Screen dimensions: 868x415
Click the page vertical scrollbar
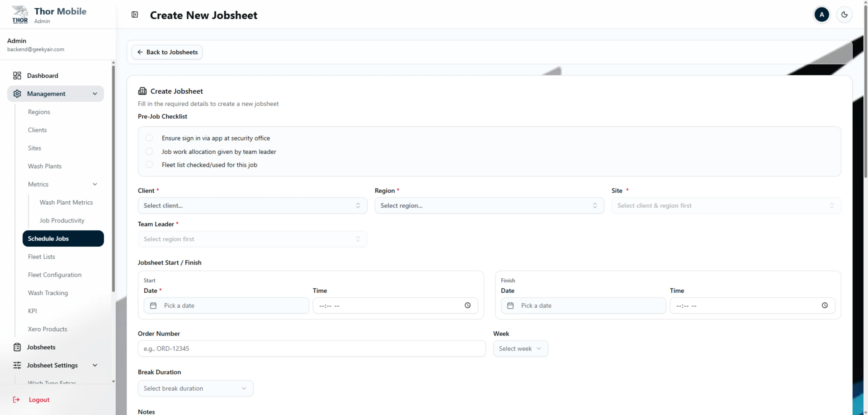point(865,91)
